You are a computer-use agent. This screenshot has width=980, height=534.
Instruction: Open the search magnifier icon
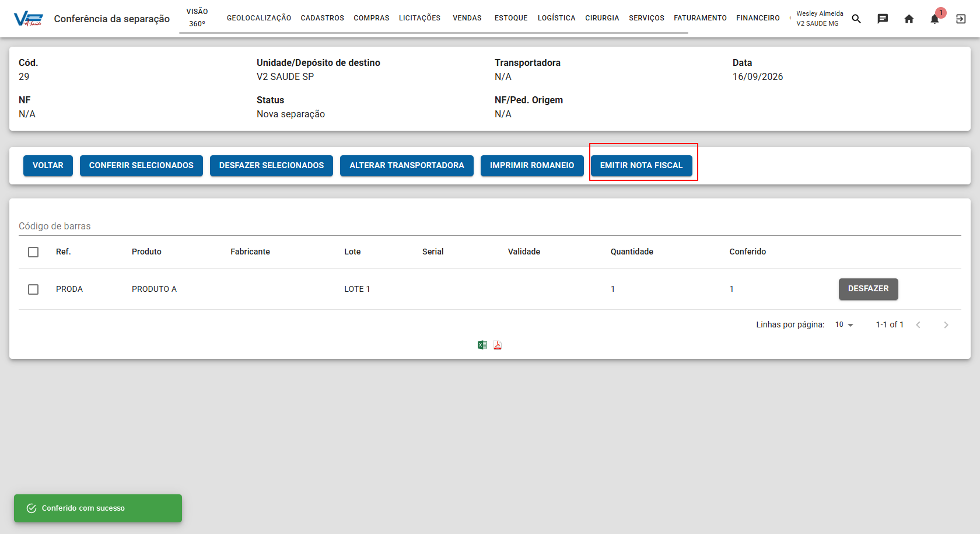[856, 19]
